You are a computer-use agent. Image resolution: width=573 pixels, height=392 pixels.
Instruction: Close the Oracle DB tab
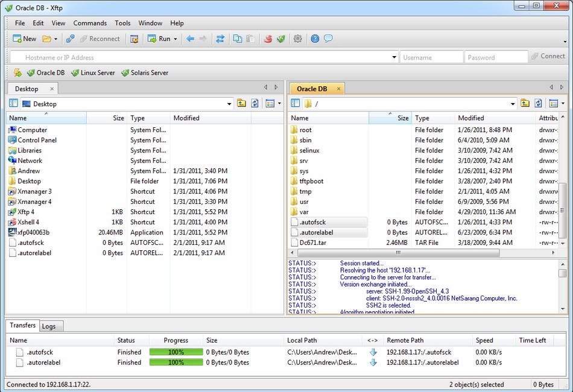point(339,89)
